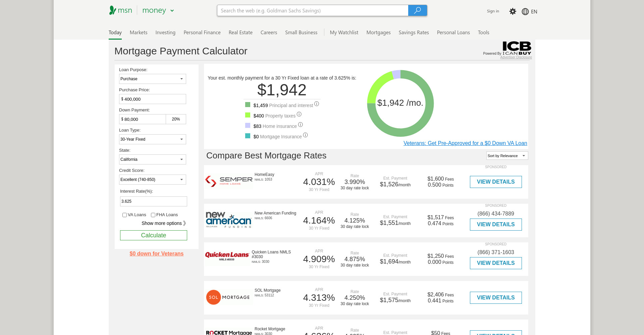Click the Sign in link
Image resolution: width=644 pixels, height=335 pixels.
tap(493, 11)
